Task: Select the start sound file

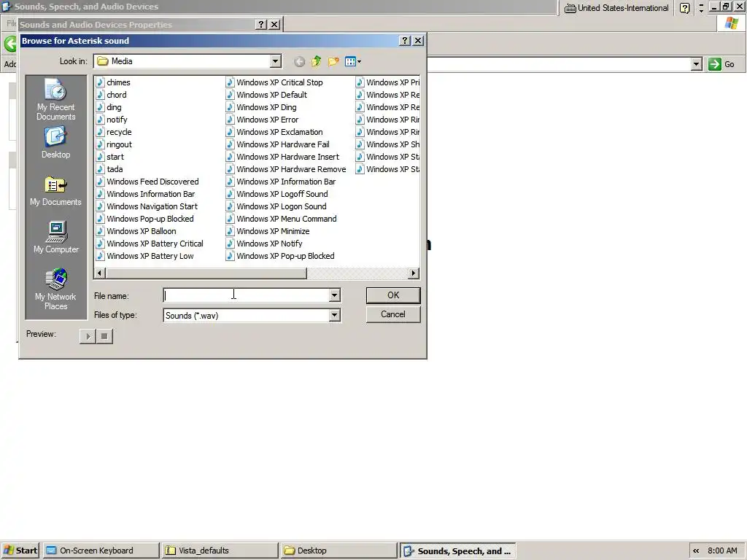Action: pyautogui.click(x=110, y=157)
